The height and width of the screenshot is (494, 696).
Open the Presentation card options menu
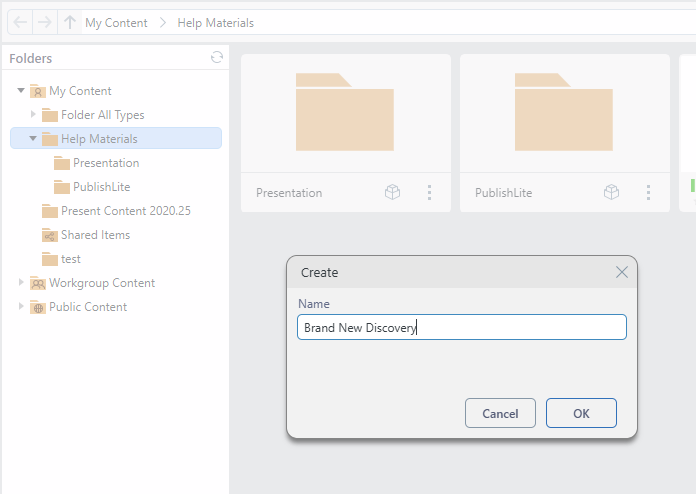click(x=429, y=192)
